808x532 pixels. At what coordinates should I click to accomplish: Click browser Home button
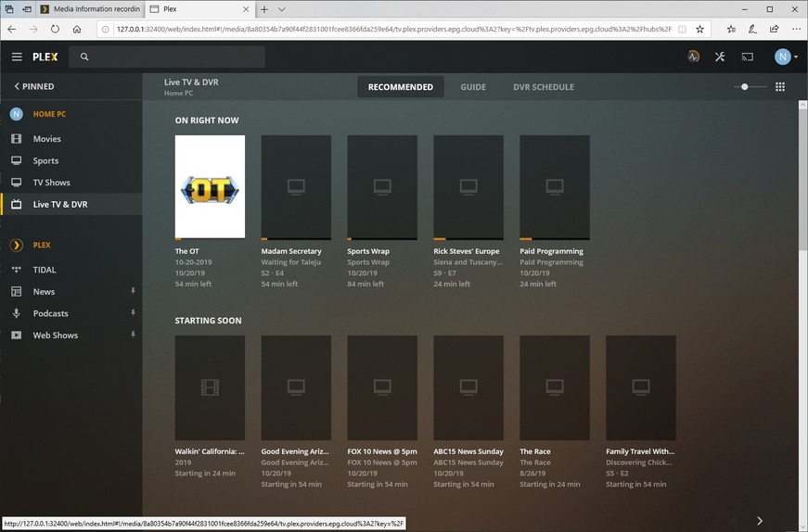(x=77, y=30)
